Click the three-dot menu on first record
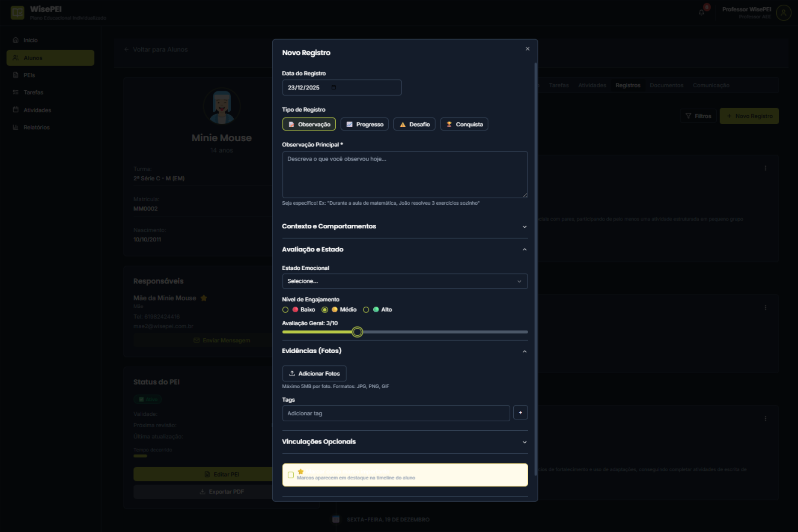This screenshot has height=532, width=798. 765,169
